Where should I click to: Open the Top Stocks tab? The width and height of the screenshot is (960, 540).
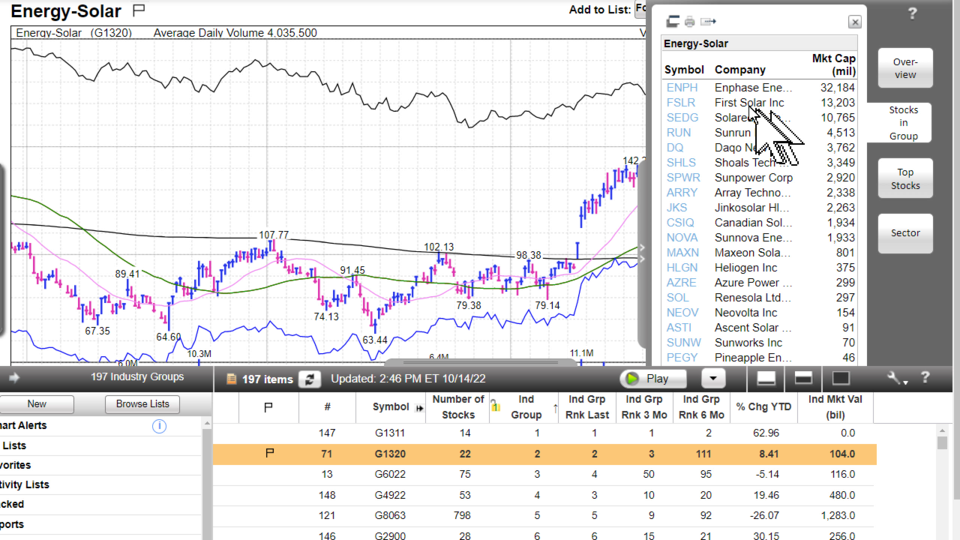[x=905, y=179]
